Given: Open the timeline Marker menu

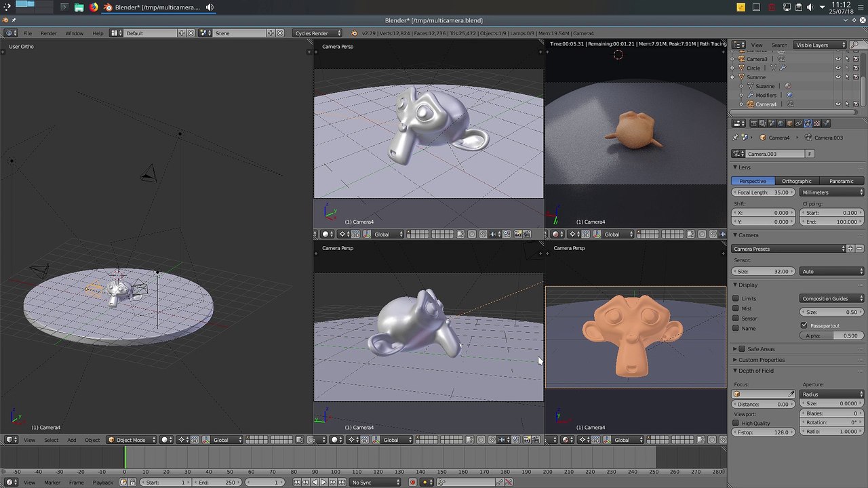Looking at the screenshot, I should (x=52, y=482).
